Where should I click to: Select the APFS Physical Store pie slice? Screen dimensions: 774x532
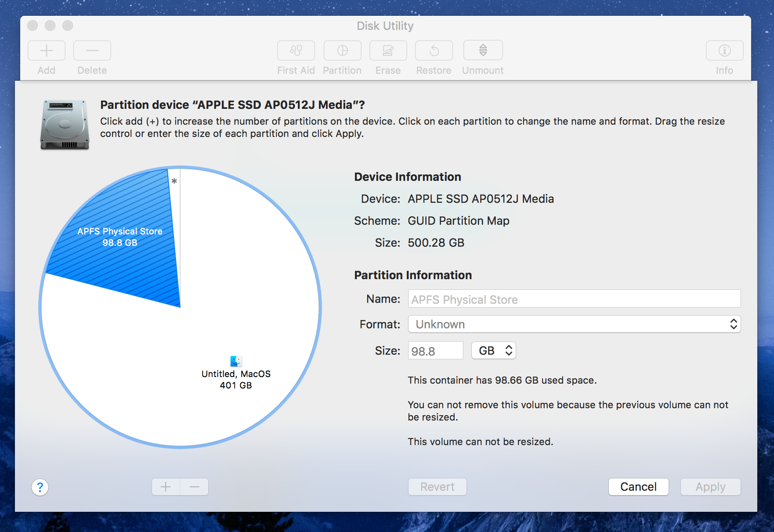120,237
